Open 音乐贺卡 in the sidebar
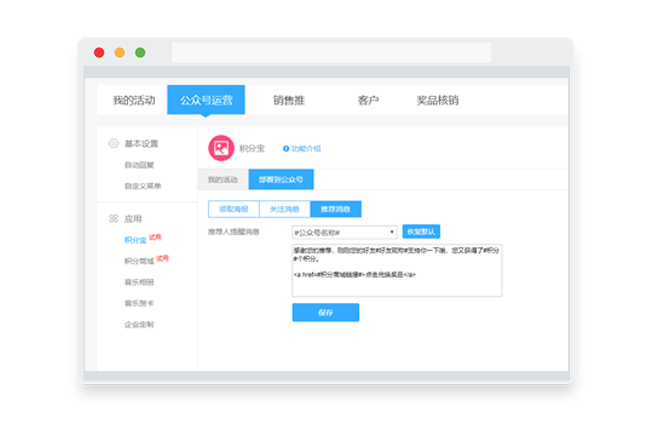The height and width of the screenshot is (430, 660). tap(139, 303)
